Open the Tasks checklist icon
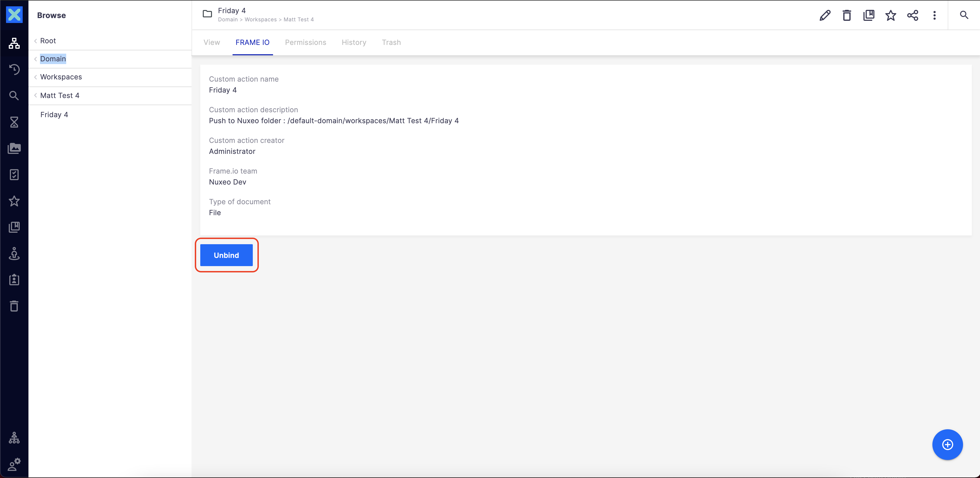The width and height of the screenshot is (980, 478). pos(14,175)
